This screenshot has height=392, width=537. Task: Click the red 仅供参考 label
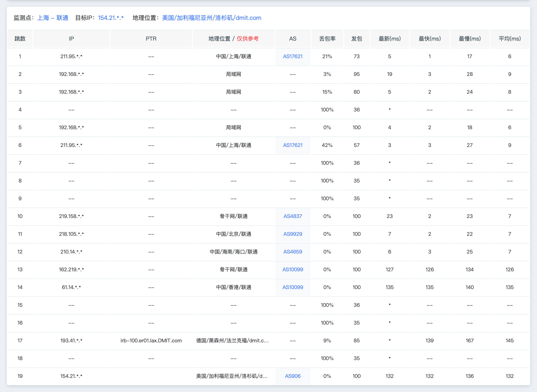coord(248,39)
